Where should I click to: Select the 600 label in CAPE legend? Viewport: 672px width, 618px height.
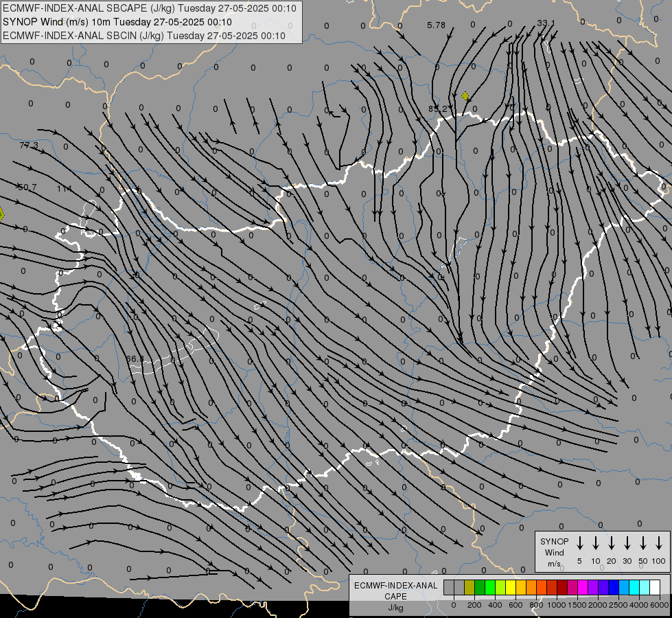click(x=515, y=605)
